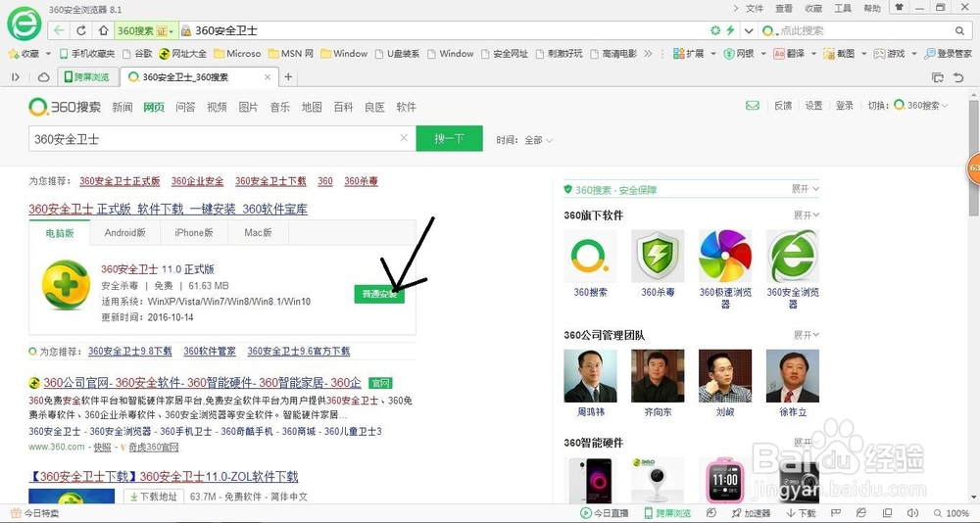Click the green 普通安装 install button

coord(379,294)
